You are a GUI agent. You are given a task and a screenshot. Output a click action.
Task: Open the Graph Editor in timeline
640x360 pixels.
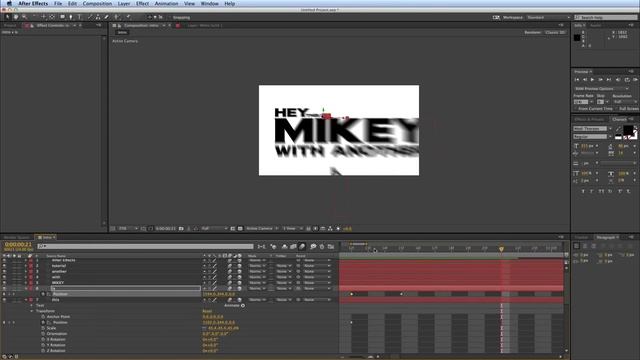[x=331, y=247]
